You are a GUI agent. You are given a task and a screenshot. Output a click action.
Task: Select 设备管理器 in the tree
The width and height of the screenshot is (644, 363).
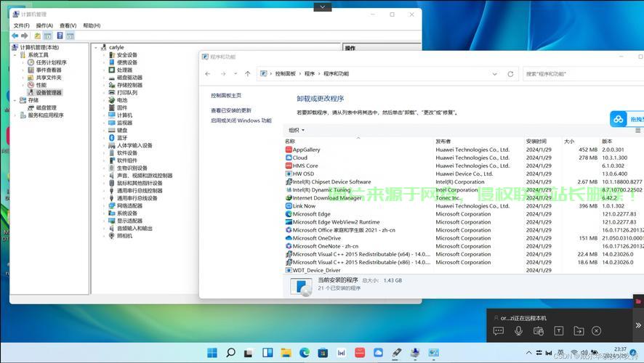click(x=49, y=93)
